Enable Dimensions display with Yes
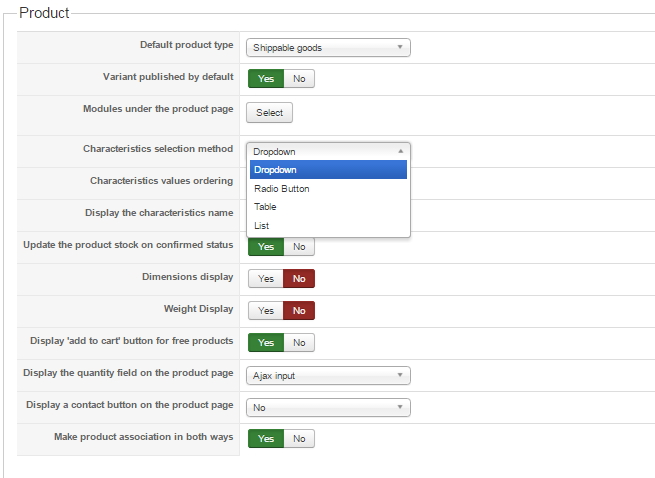The image size is (655, 478). coord(266,278)
